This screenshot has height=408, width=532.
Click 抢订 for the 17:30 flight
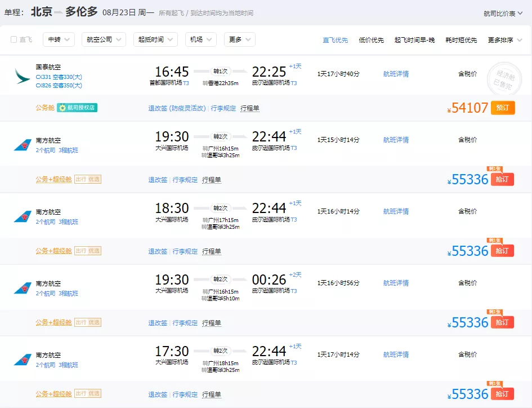click(502, 394)
